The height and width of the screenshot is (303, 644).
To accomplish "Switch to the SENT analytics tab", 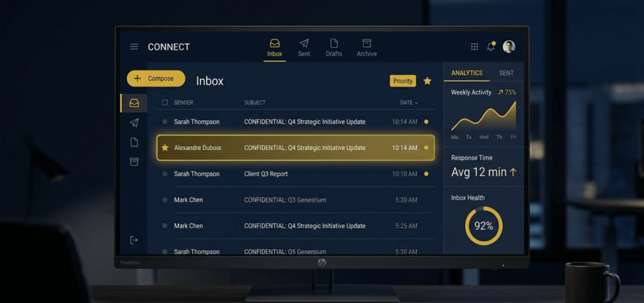I will coord(506,73).
